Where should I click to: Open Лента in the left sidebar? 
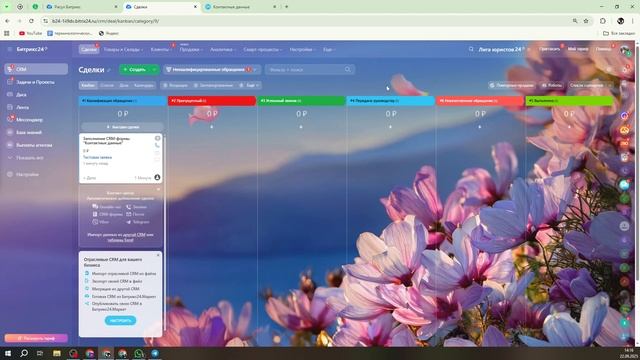point(22,107)
